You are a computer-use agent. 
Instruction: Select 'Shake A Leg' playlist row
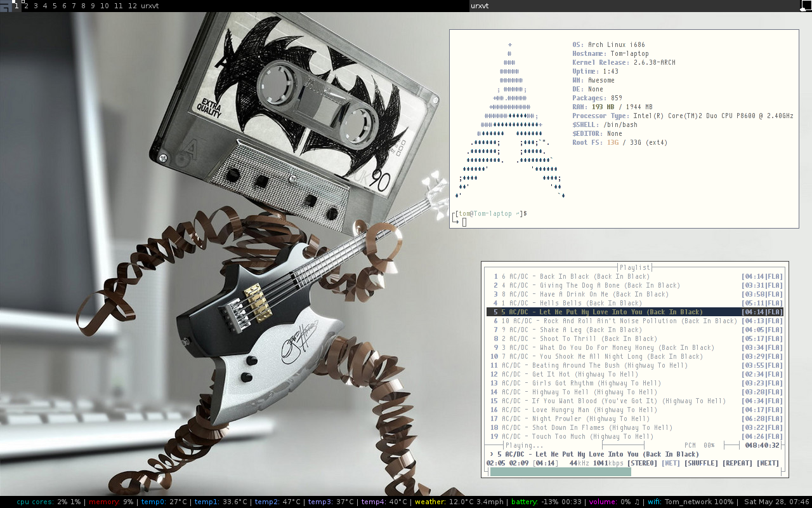[635, 330]
